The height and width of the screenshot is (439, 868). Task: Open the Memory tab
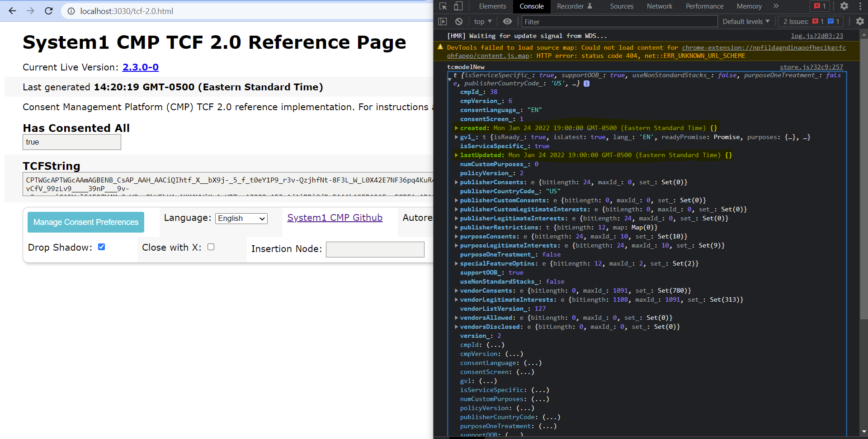749,6
